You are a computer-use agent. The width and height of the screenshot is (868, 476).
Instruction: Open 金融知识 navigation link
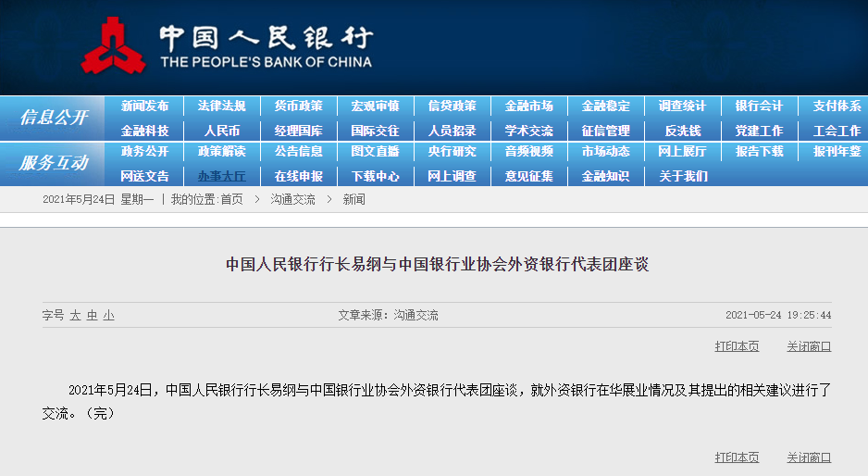[605, 176]
